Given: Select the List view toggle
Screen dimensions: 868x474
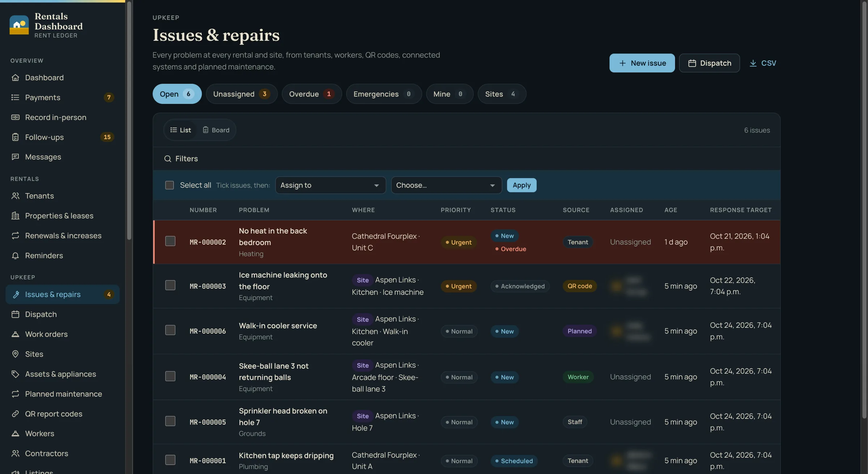Looking at the screenshot, I should tap(180, 130).
